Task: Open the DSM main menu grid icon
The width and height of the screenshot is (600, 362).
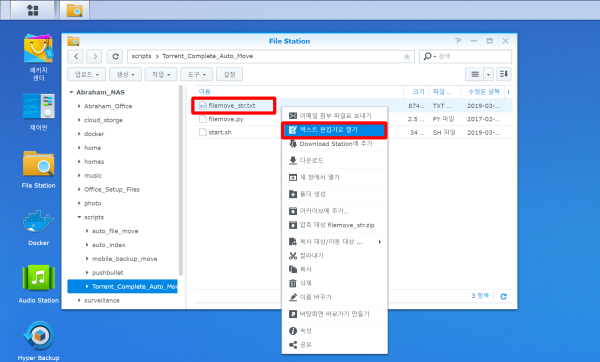Action: (33, 10)
